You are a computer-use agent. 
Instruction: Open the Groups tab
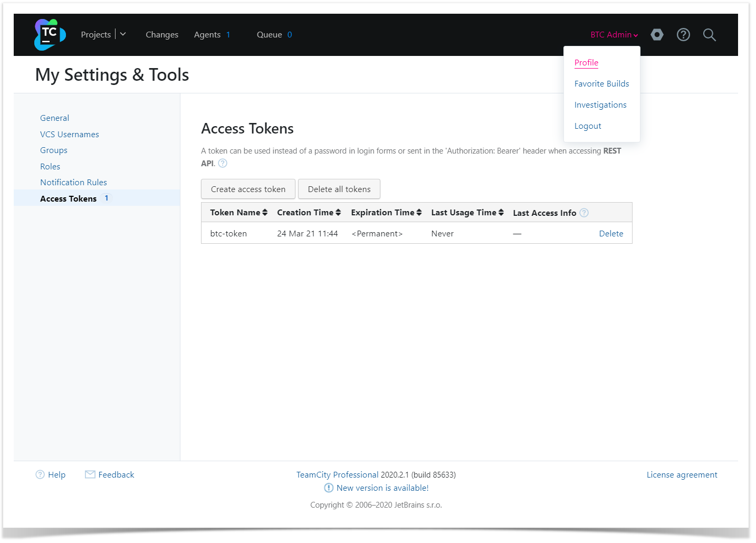pos(54,150)
